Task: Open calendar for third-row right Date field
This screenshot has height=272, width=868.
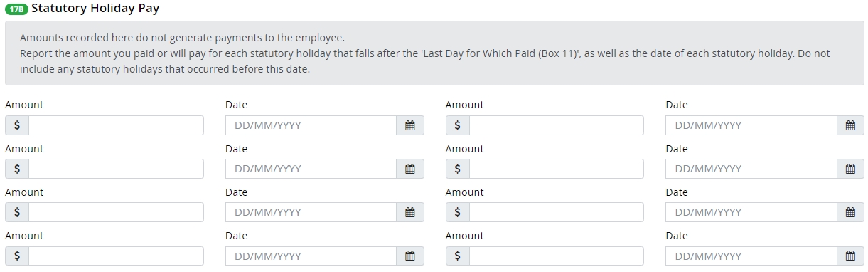Action: [850, 212]
